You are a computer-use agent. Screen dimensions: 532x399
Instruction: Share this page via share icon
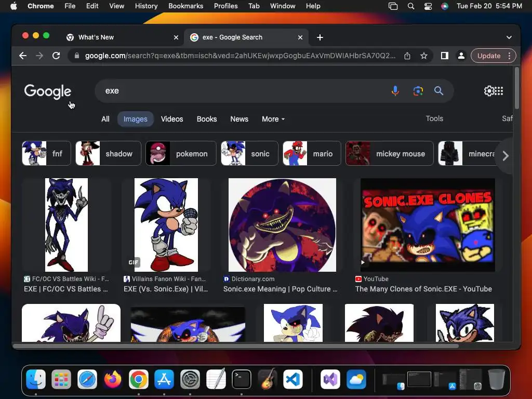407,56
